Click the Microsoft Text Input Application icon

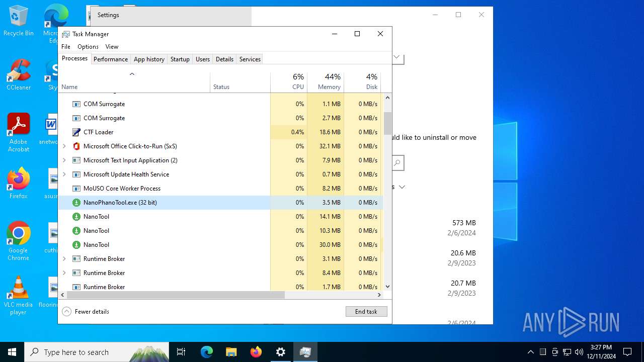pyautogui.click(x=76, y=160)
